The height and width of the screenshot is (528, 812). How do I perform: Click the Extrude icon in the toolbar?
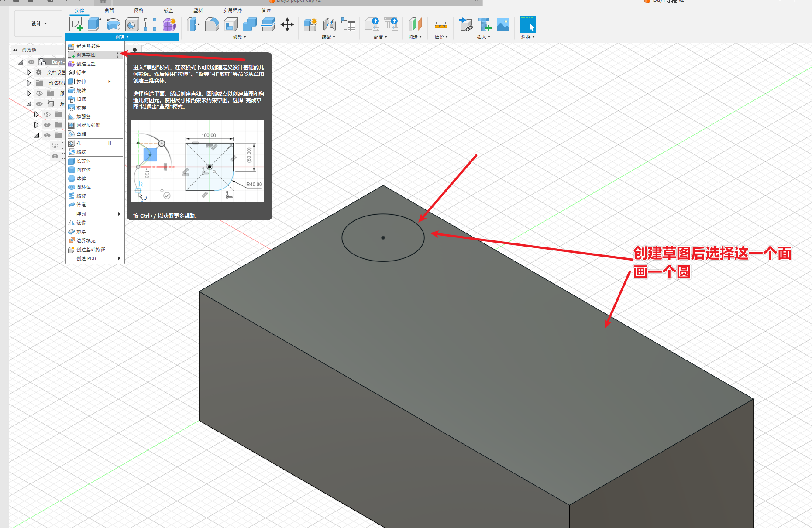pyautogui.click(x=94, y=24)
